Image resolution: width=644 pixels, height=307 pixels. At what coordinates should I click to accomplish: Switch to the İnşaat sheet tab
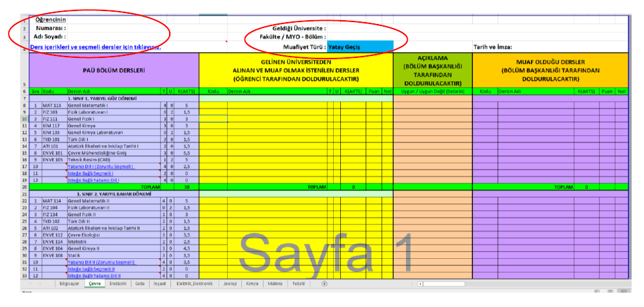point(160,284)
